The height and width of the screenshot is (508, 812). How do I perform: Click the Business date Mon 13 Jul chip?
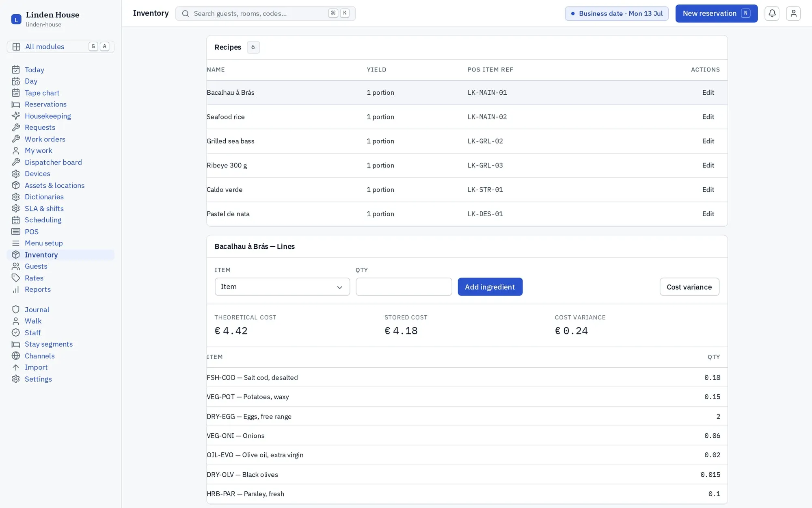tap(617, 13)
